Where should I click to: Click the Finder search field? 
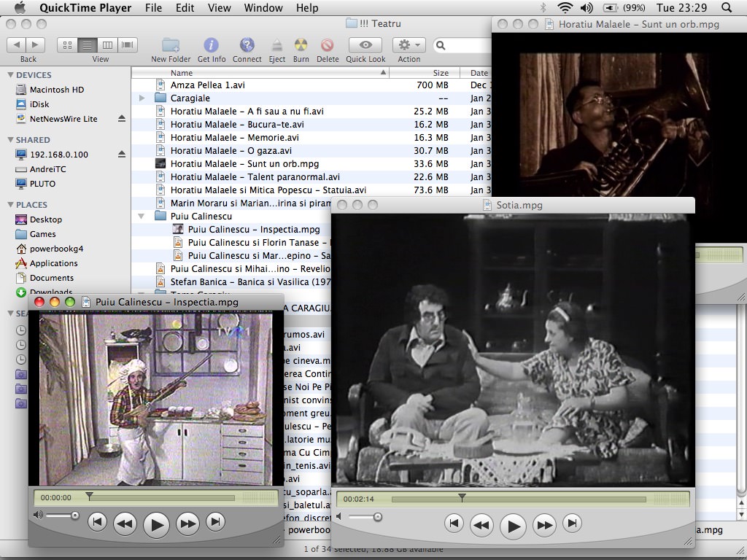(x=462, y=45)
